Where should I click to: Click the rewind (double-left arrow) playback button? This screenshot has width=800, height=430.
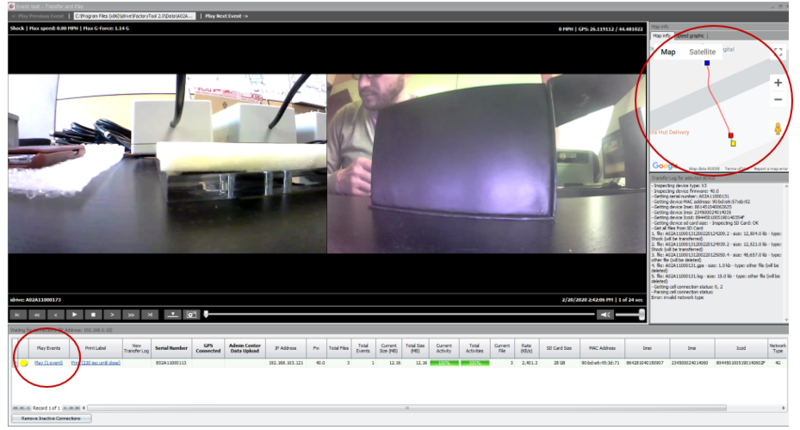pos(37,315)
